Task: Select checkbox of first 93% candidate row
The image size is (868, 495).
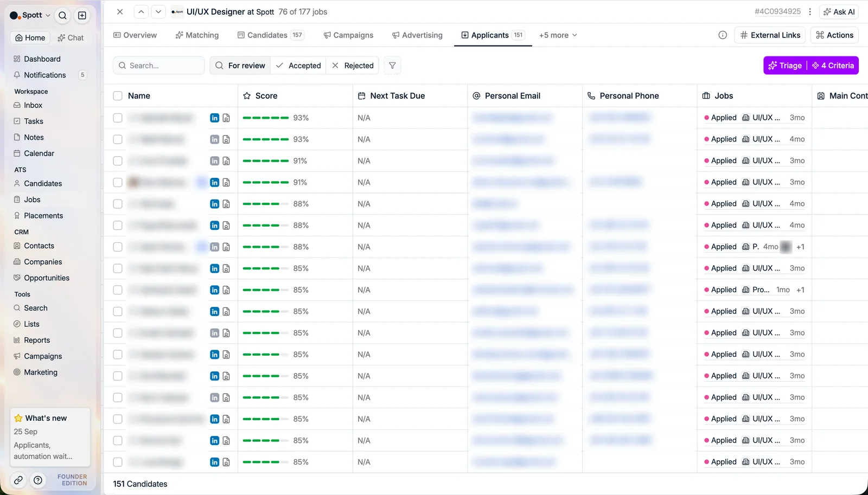Action: (x=118, y=118)
